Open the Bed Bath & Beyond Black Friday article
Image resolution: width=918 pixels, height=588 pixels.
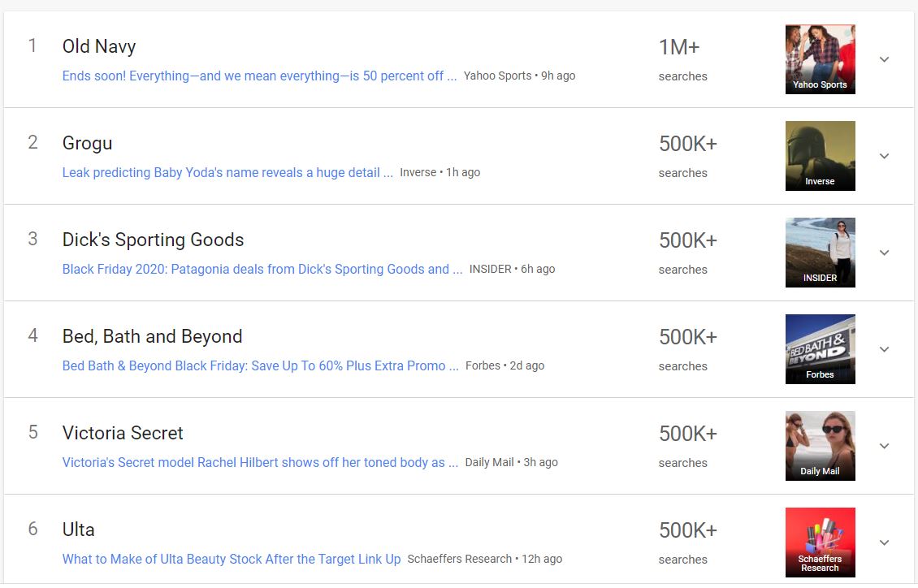coord(261,365)
